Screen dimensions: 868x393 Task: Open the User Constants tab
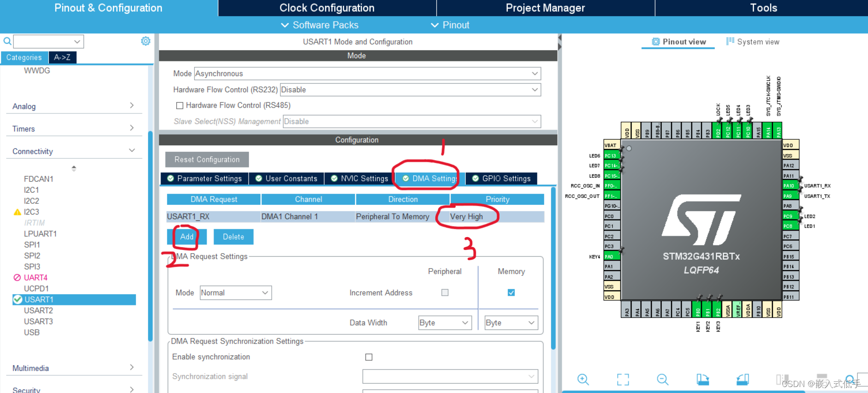[286, 179]
